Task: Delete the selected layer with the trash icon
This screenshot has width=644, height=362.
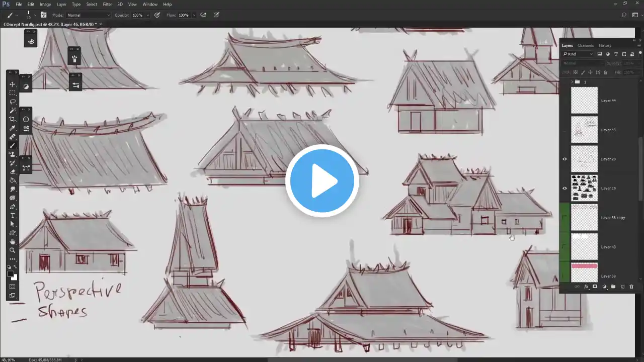Action: (631, 287)
